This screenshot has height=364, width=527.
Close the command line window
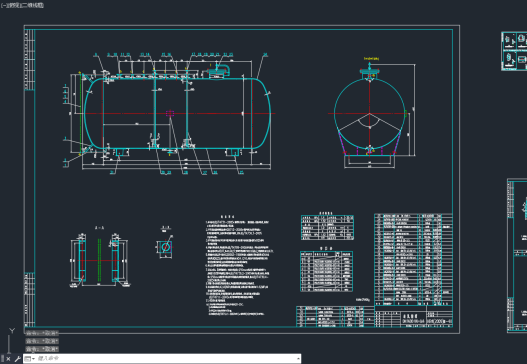[x=8, y=359]
